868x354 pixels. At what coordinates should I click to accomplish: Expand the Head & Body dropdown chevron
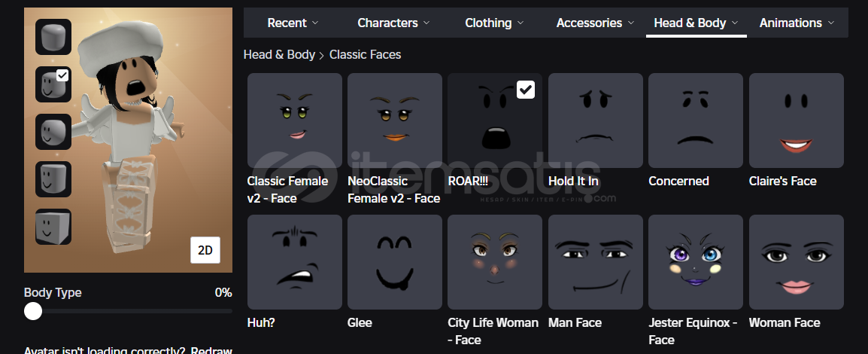[735, 23]
